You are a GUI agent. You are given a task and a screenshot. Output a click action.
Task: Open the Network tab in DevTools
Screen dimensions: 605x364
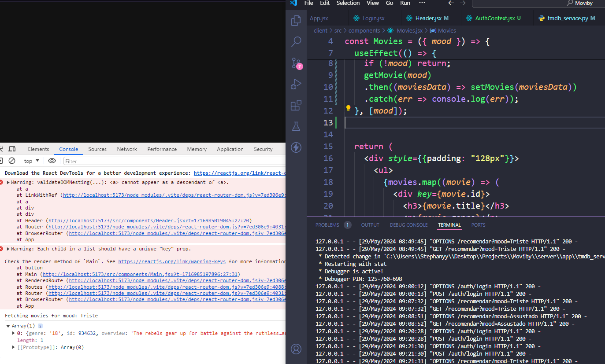(127, 149)
